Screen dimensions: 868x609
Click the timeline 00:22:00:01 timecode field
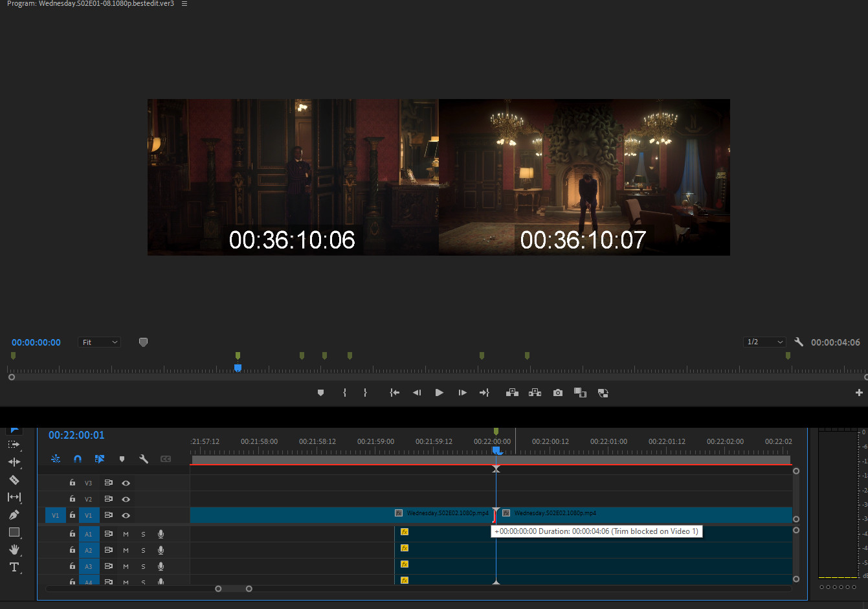(76, 435)
